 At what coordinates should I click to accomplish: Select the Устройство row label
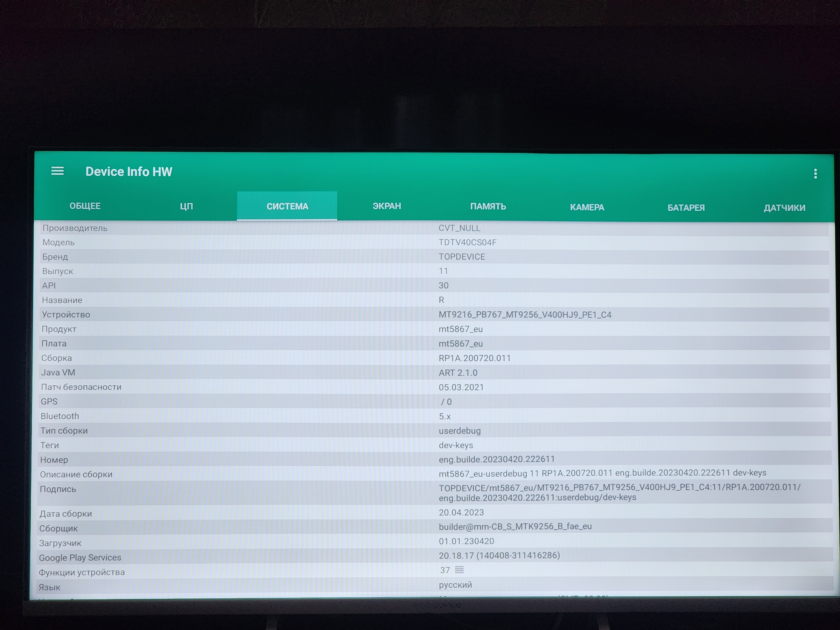(x=66, y=314)
